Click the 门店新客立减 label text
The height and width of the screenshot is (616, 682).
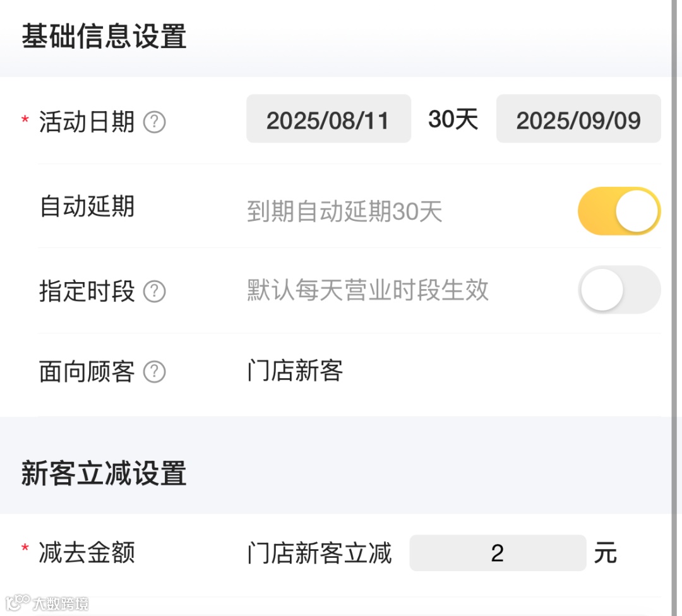320,554
